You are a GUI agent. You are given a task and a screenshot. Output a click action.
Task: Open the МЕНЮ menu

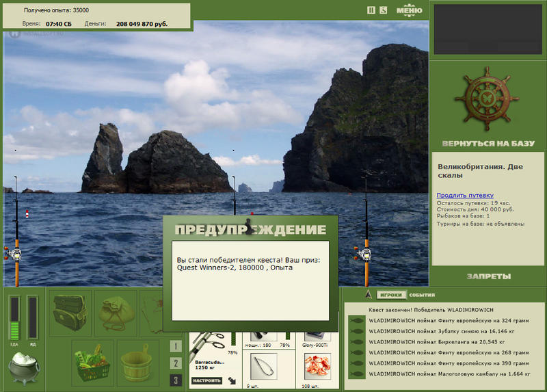[410, 10]
